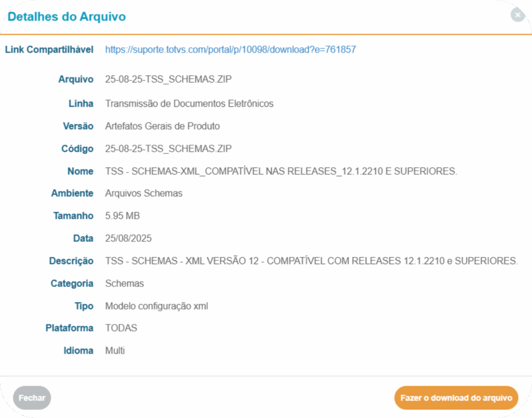
Task: Click the Detalhes do Arquivo title
Action: [66, 17]
